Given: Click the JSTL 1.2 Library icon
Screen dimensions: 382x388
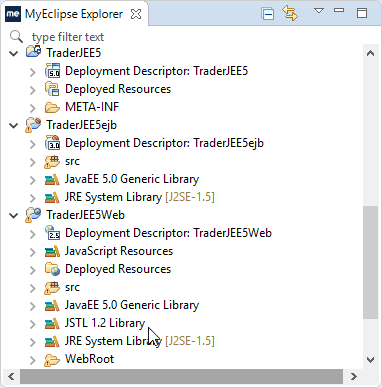Looking at the screenshot, I should click(x=52, y=323).
